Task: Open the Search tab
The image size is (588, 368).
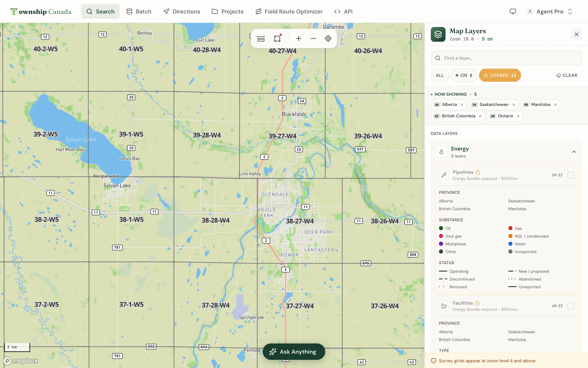Action: pyautogui.click(x=100, y=12)
